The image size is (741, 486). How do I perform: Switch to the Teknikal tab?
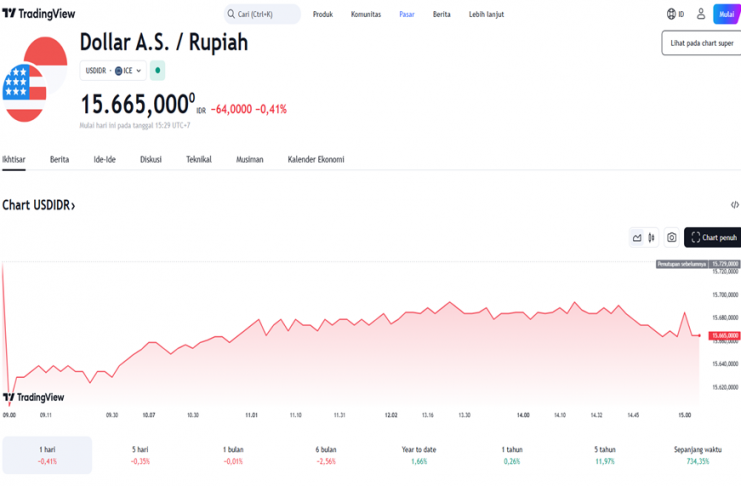pos(199,159)
